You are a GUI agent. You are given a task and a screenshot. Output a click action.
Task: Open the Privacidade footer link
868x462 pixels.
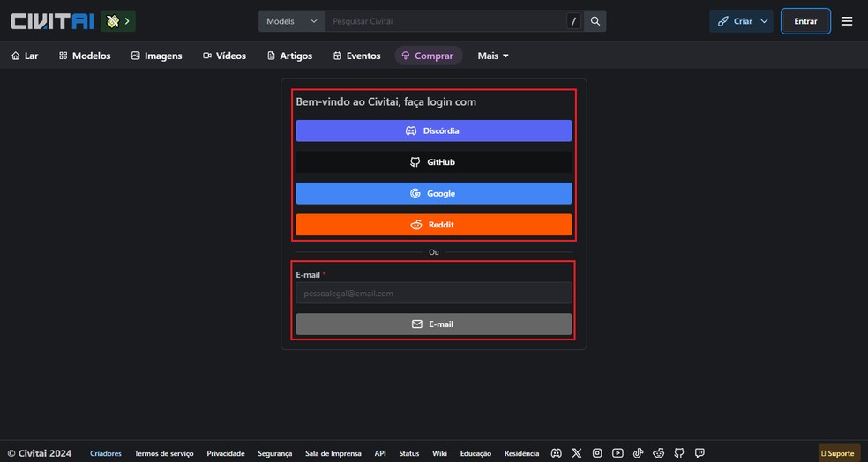point(226,453)
